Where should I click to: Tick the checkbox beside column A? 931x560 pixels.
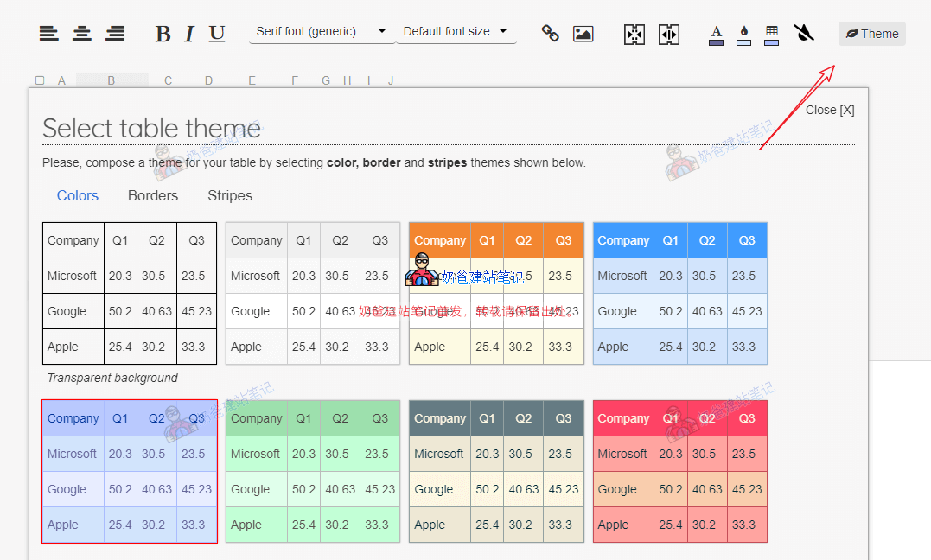point(40,80)
